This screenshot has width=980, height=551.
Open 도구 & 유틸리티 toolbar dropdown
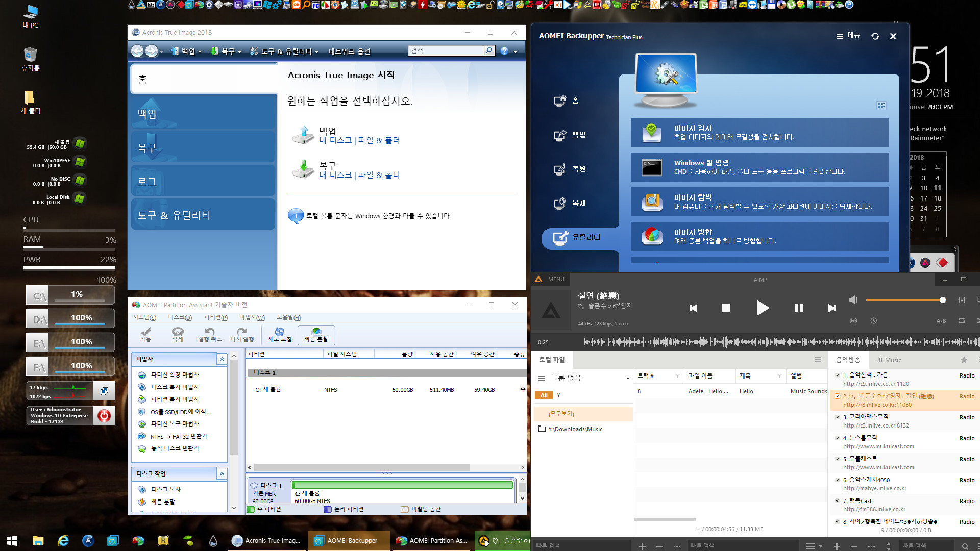[284, 51]
